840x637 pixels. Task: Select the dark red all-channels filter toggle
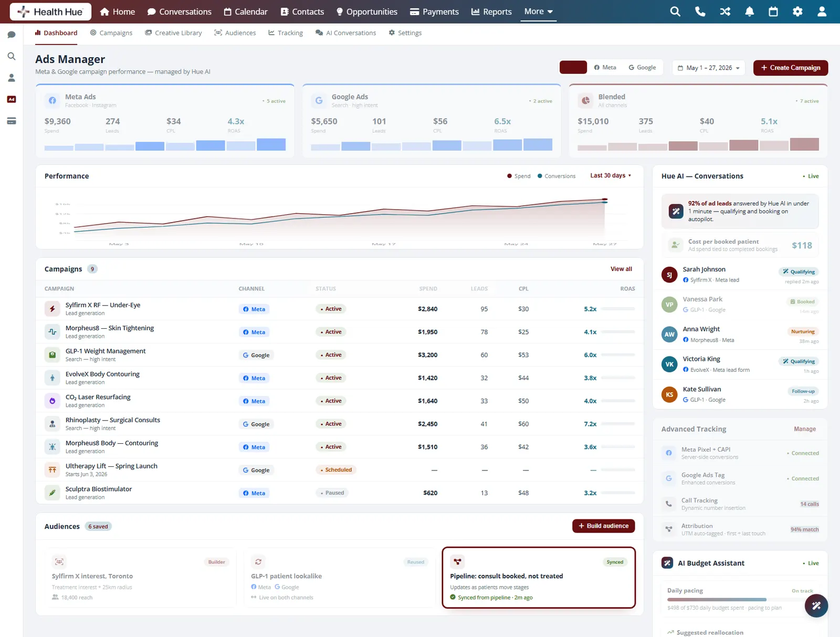(573, 67)
